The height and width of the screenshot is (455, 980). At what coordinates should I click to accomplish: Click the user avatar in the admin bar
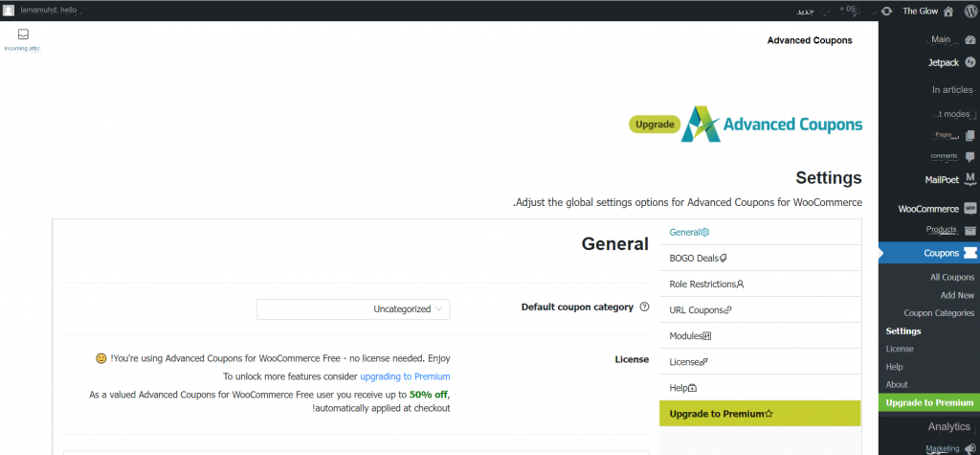(x=8, y=10)
